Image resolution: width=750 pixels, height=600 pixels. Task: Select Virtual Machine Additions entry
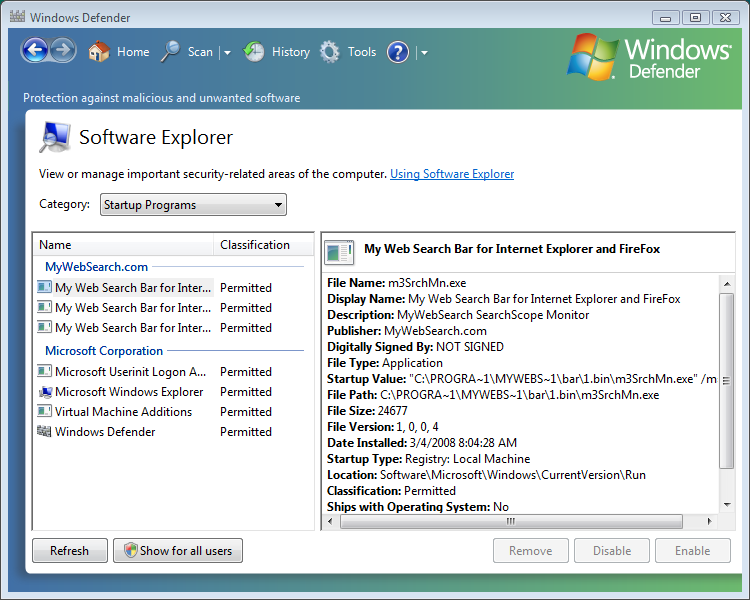coord(123,412)
